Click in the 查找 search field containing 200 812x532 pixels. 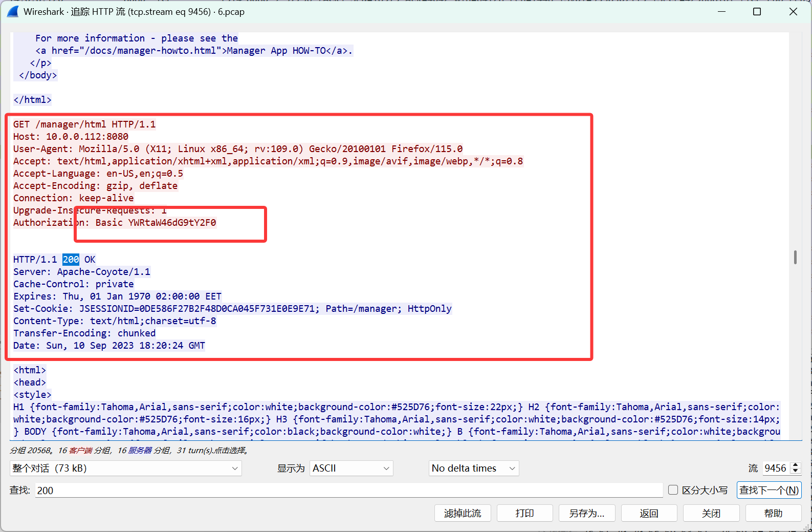(348, 491)
